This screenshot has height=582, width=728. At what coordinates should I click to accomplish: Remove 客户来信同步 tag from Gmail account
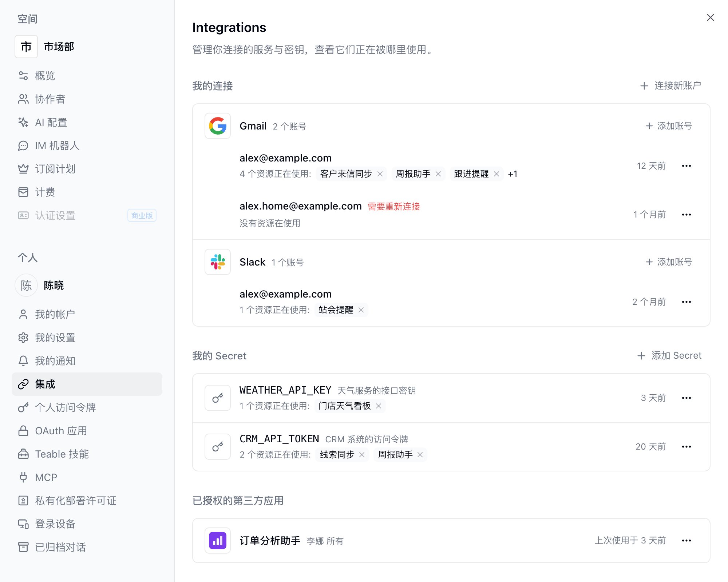click(x=380, y=174)
